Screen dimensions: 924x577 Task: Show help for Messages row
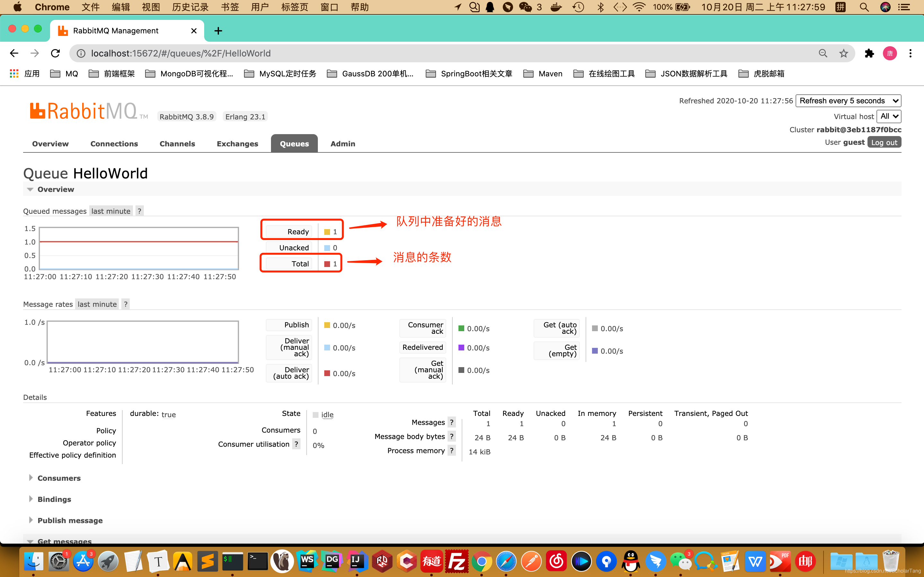click(451, 422)
